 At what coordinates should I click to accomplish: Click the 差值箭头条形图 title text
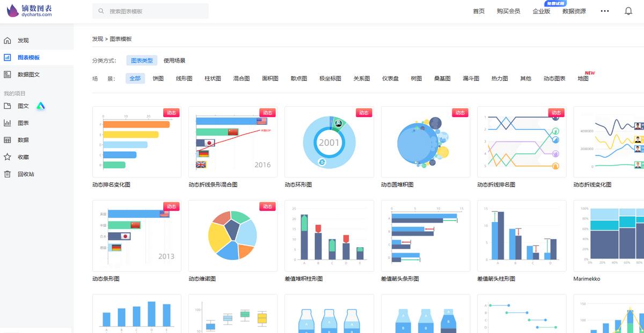point(400,279)
